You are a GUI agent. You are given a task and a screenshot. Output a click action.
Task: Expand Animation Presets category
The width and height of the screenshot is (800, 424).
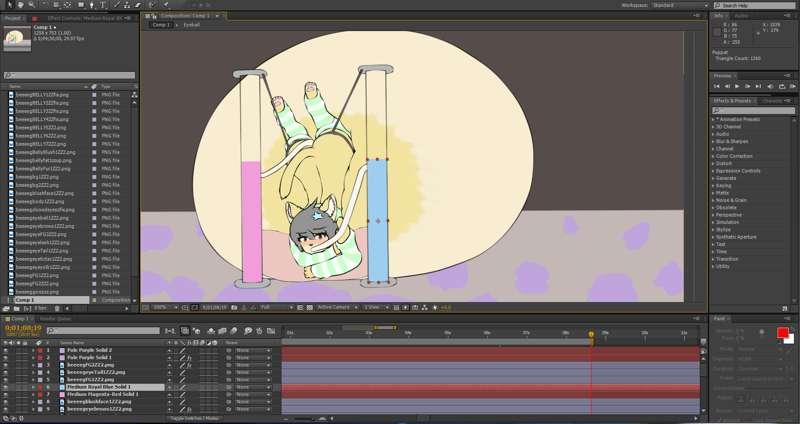point(713,119)
